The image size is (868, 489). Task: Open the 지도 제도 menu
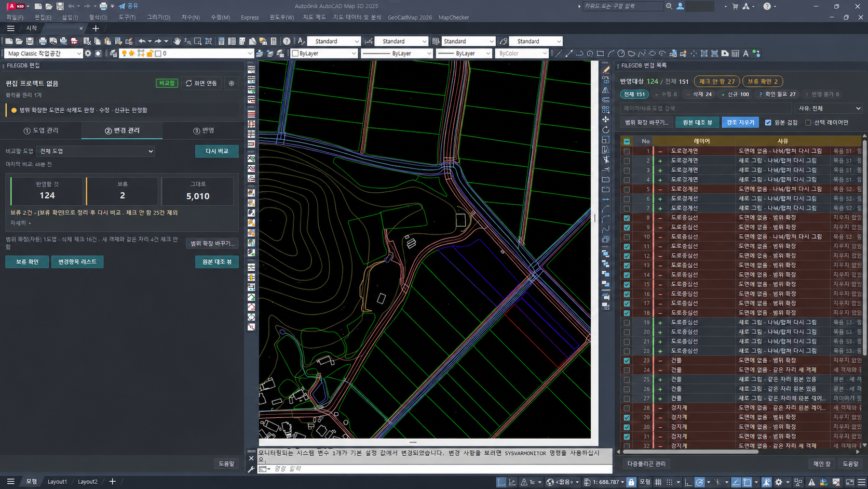314,17
